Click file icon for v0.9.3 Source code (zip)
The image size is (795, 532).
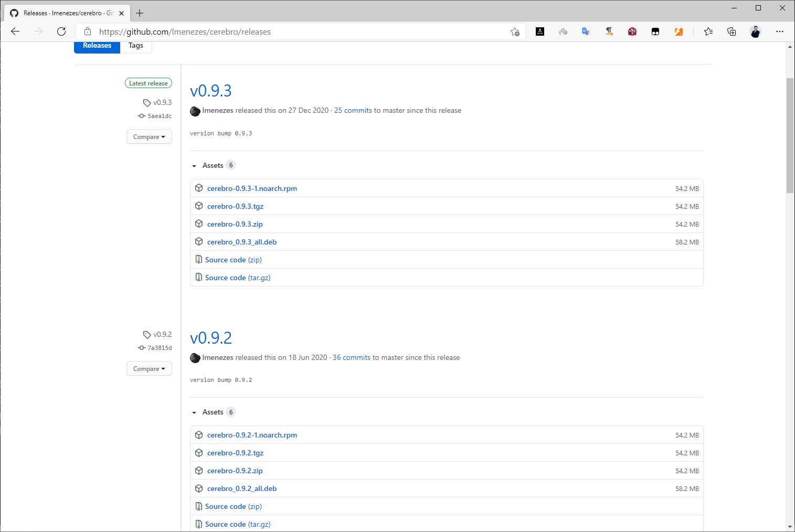pos(199,259)
